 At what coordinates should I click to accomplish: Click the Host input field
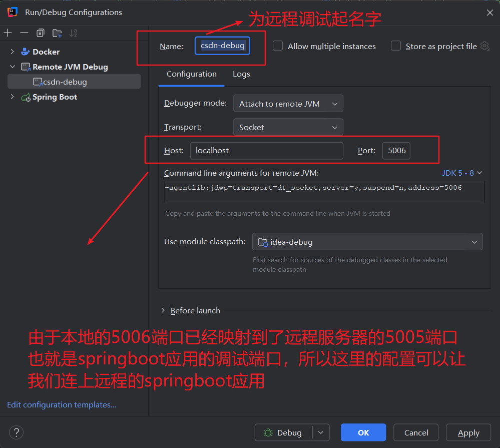tap(266, 151)
